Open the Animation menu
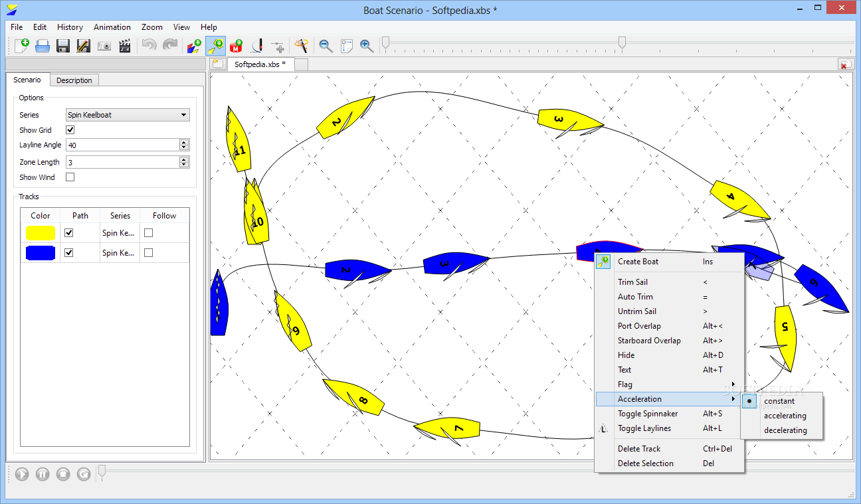 click(x=112, y=27)
